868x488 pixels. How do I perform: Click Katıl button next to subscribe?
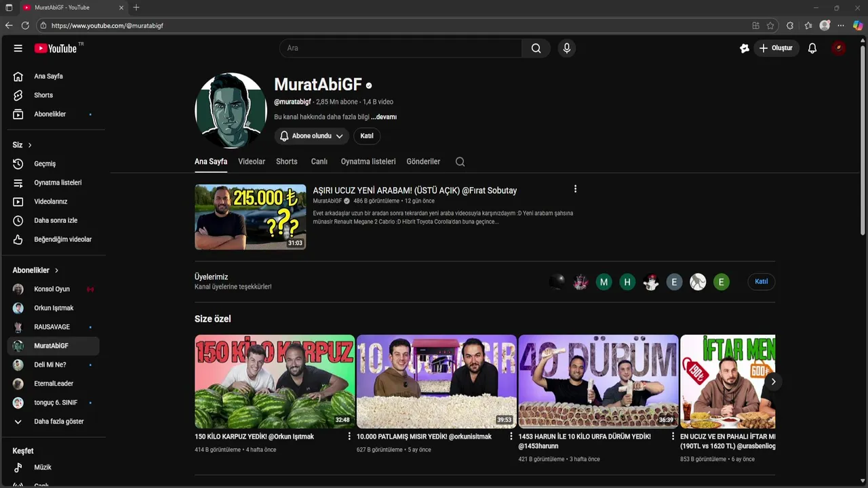point(367,136)
